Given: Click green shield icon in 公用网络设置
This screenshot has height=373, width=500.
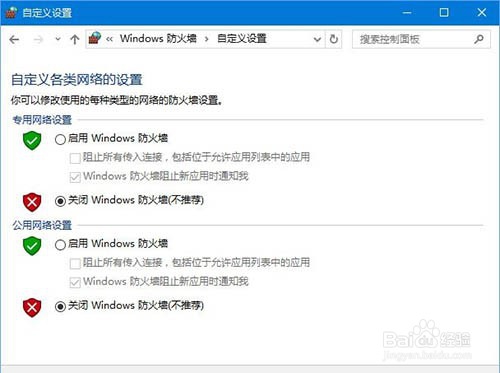Looking at the screenshot, I should click(x=32, y=246).
